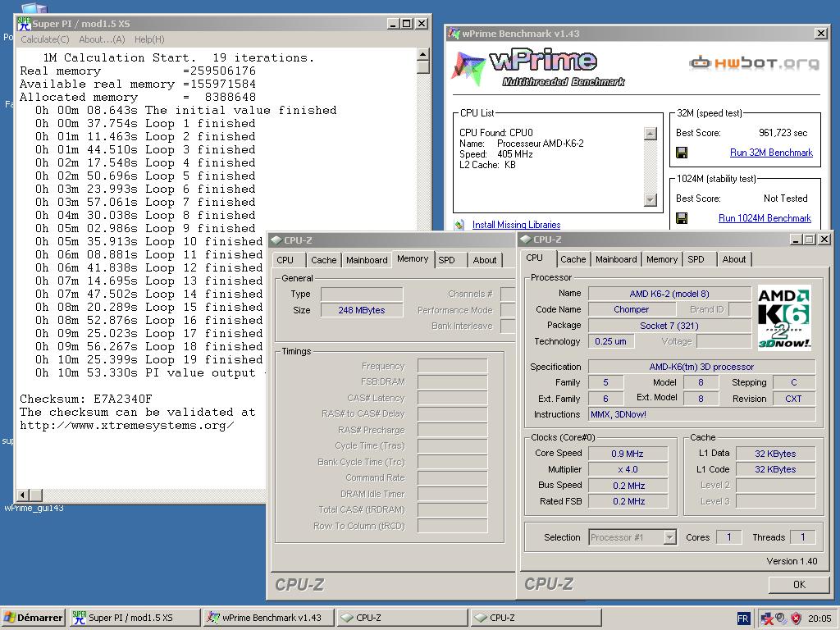Screen dimensions: 840x630
Task: Click the Specification field AMD-K6(tm) 3D processor
Action: pyautogui.click(x=702, y=367)
